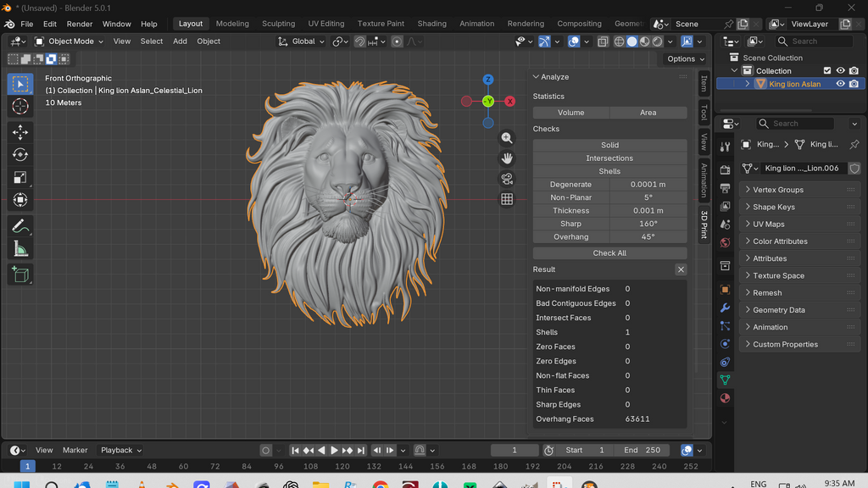Switch to the UV Editing workspace tab
Screen dimensions: 868x488
click(326, 24)
